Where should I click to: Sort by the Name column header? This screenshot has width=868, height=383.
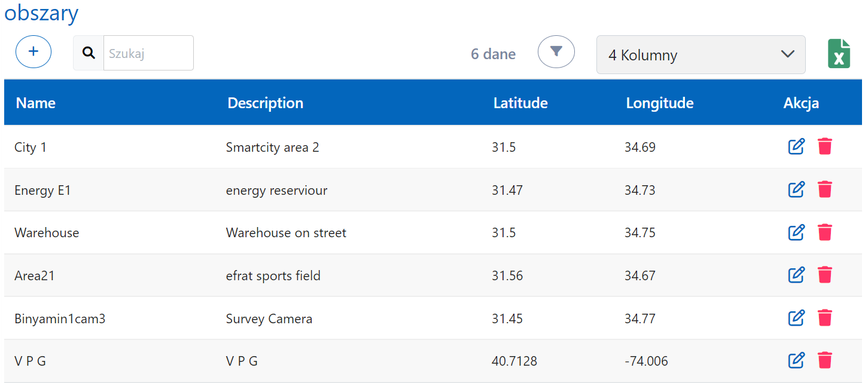[36, 103]
